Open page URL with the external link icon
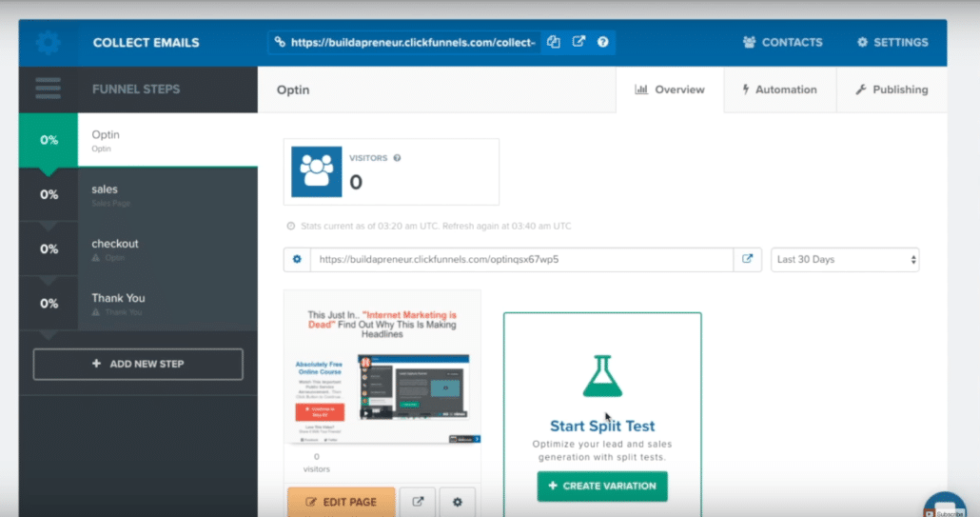This screenshot has height=517, width=980. (748, 259)
